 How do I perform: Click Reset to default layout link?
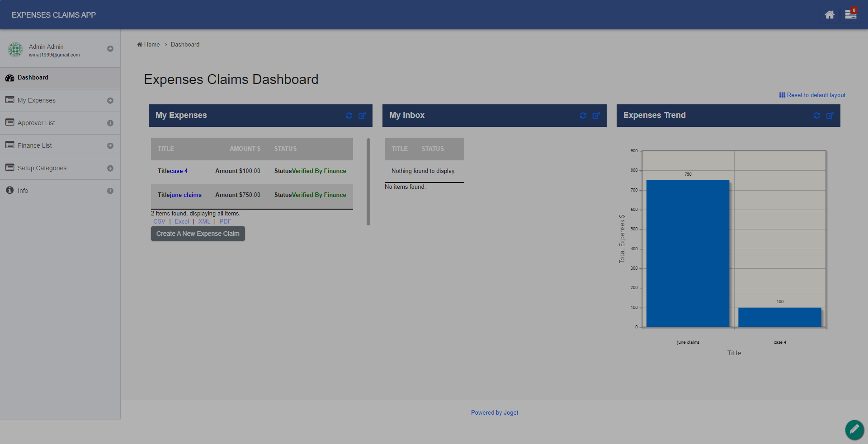812,95
